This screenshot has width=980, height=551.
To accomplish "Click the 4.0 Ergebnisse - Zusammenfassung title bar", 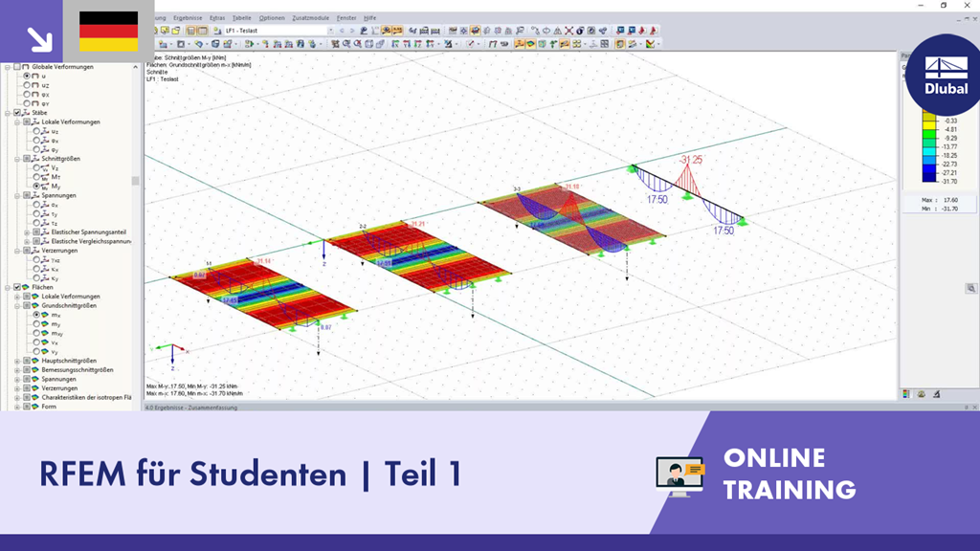I will (x=561, y=408).
